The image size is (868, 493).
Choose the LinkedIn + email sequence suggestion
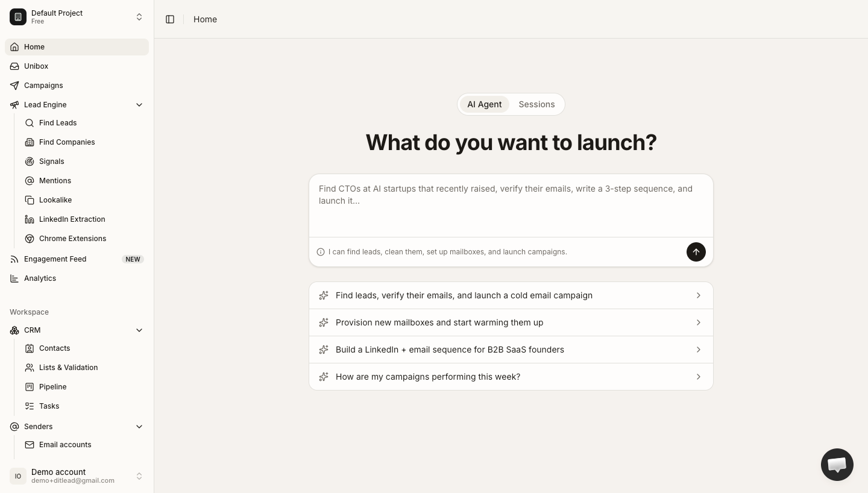point(511,350)
